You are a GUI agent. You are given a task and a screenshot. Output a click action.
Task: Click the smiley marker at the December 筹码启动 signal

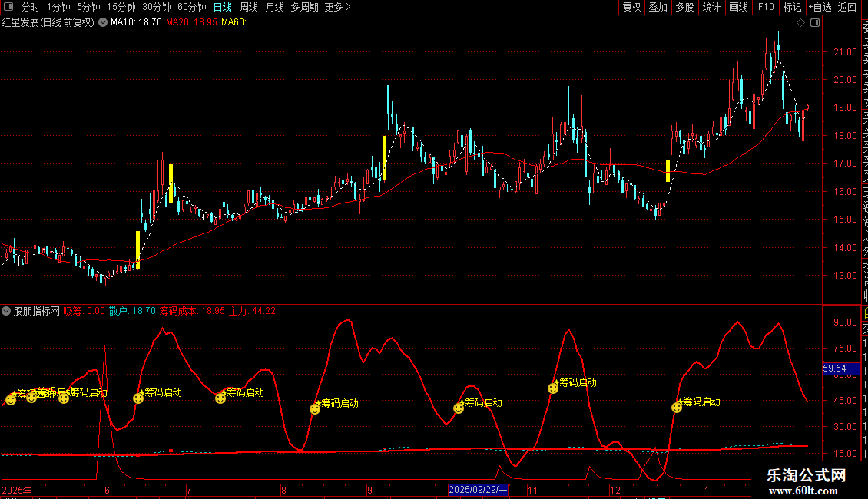tap(677, 408)
